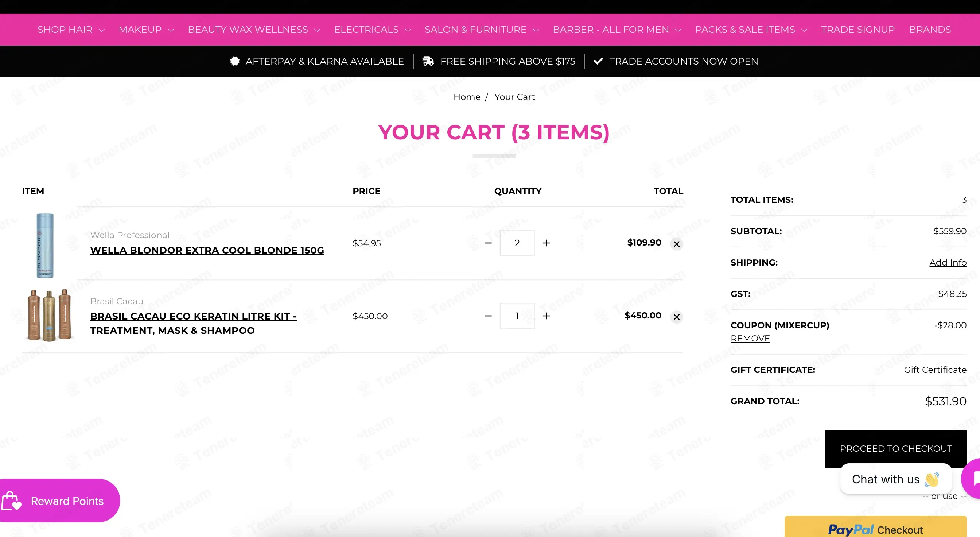Click the Free Shipping Above $175 text

(x=507, y=61)
